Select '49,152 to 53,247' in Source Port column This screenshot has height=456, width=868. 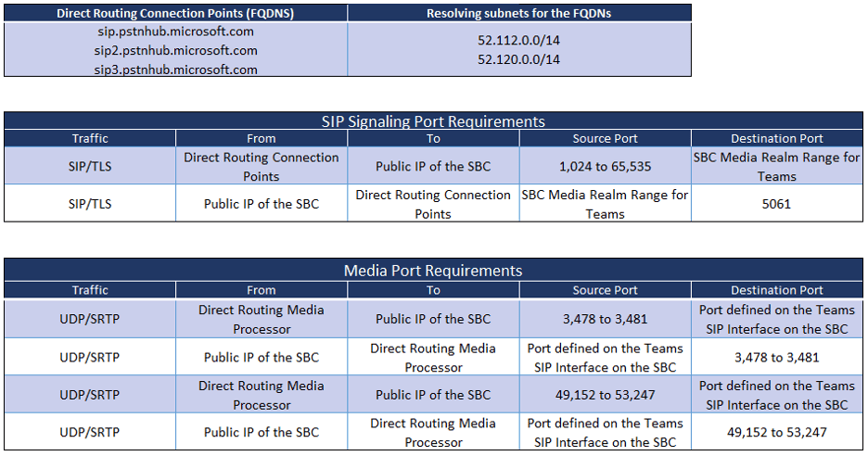[605, 395]
